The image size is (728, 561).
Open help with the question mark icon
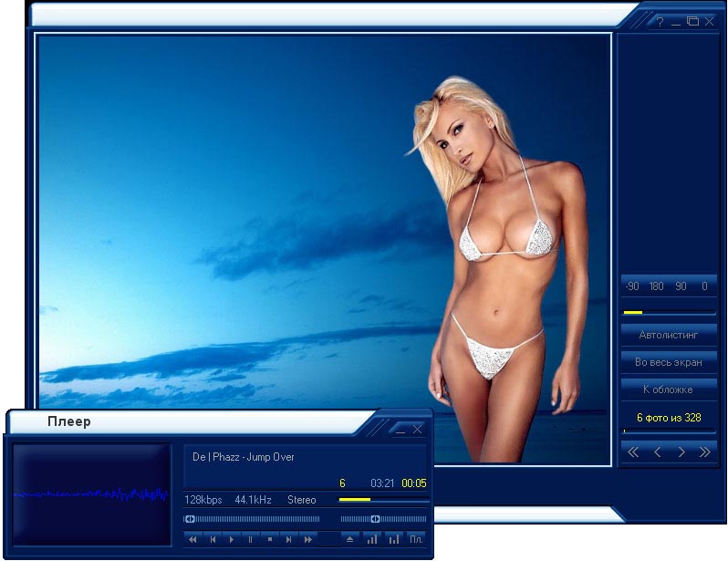[660, 21]
